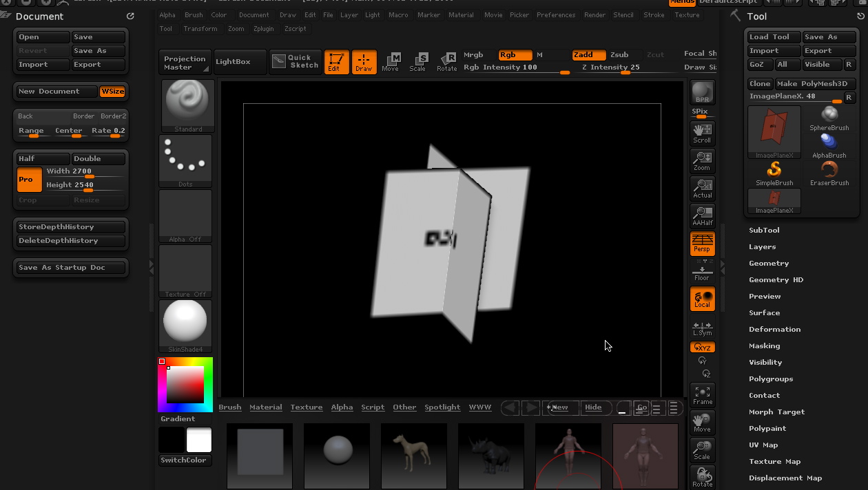The height and width of the screenshot is (490, 868).
Task: Expand the Masking subpalette
Action: [x=765, y=346]
